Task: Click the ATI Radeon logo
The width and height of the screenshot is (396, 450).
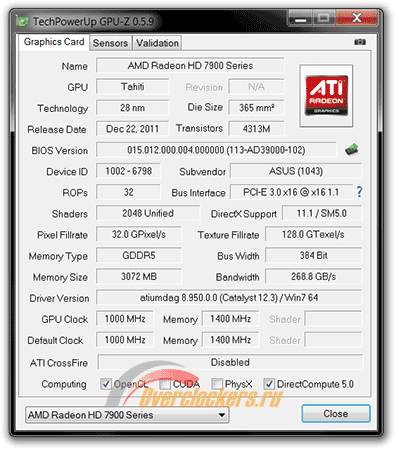Action: point(326,96)
